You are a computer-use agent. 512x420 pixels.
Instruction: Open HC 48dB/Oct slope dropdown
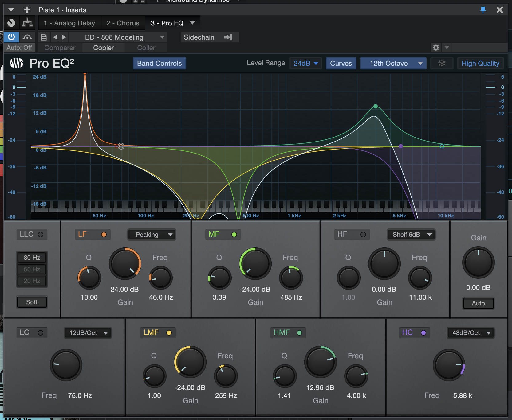[471, 333]
